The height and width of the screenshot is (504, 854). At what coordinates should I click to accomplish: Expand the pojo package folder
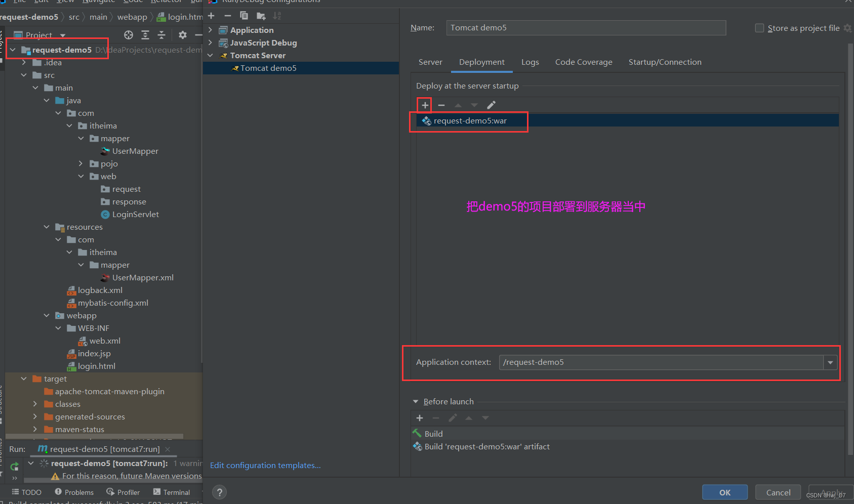80,163
